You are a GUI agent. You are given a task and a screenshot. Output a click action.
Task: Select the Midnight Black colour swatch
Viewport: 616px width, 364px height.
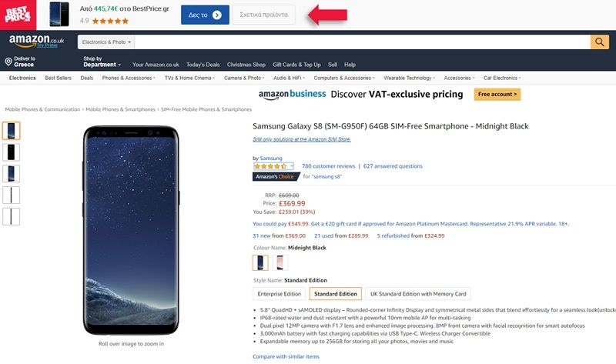point(260,263)
